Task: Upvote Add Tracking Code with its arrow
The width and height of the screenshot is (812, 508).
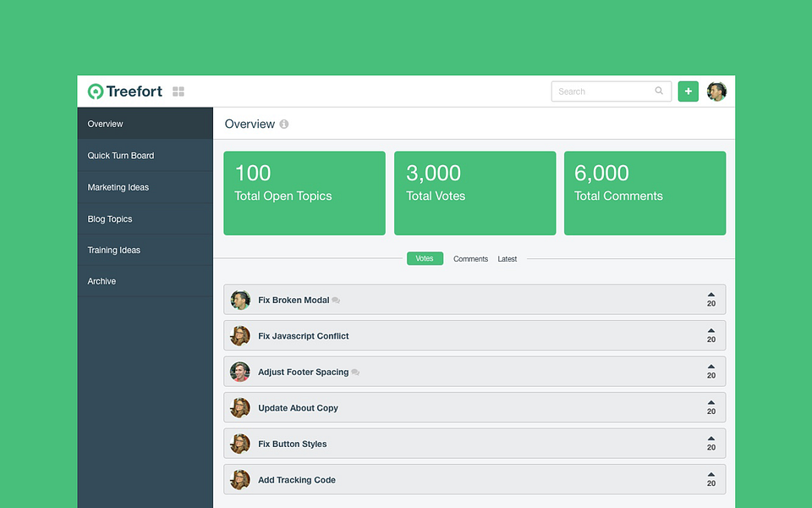Action: (711, 474)
